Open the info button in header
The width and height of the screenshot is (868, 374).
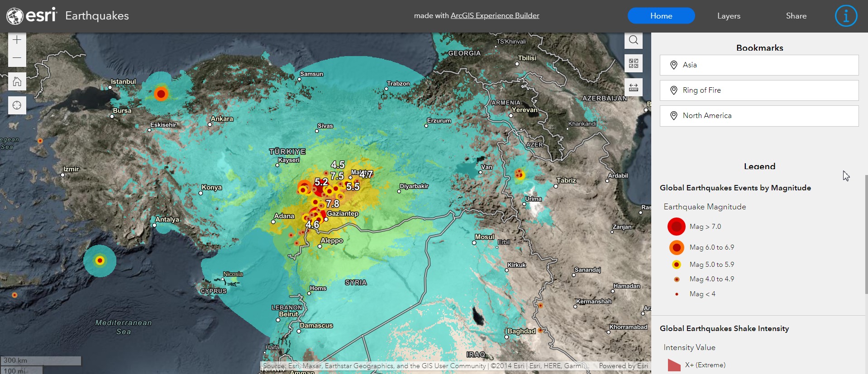(846, 16)
